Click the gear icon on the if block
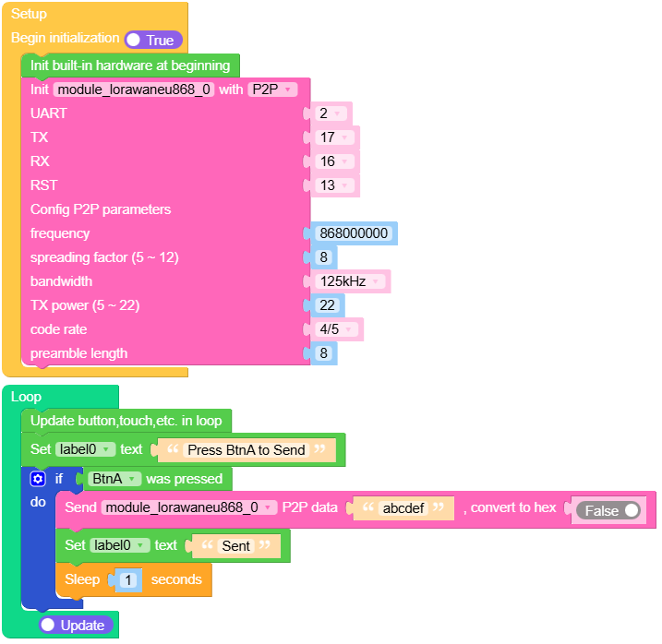The image size is (662, 644). pos(37,479)
